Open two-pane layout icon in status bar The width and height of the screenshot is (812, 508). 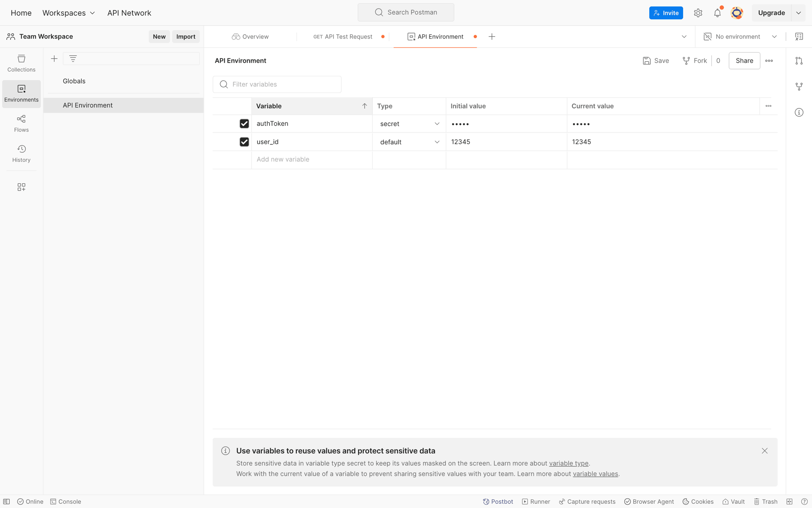tap(789, 502)
